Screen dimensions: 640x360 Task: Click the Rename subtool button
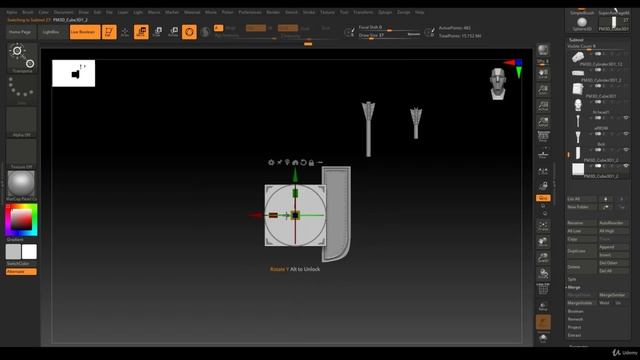pos(581,223)
